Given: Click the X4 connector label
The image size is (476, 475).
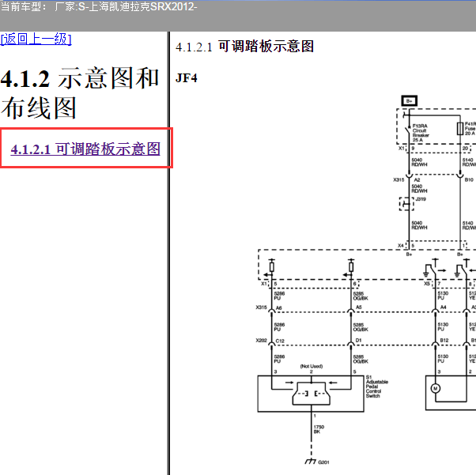Looking at the screenshot, I should [x=401, y=245].
